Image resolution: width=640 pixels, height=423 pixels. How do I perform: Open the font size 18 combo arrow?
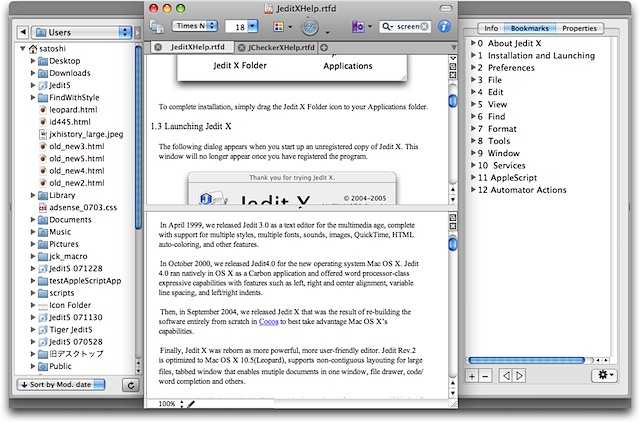[x=253, y=27]
